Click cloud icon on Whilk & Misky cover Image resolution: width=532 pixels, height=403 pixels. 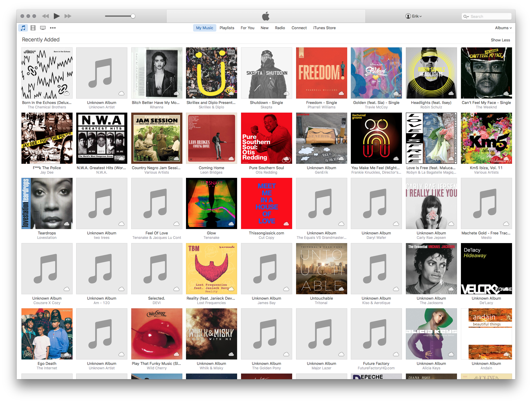point(231,354)
